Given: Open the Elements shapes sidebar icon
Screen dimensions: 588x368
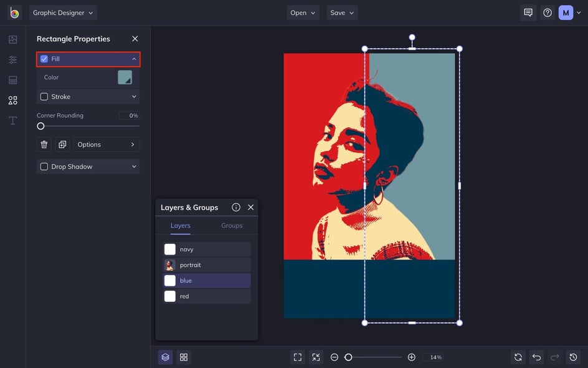Looking at the screenshot, I should click(12, 100).
